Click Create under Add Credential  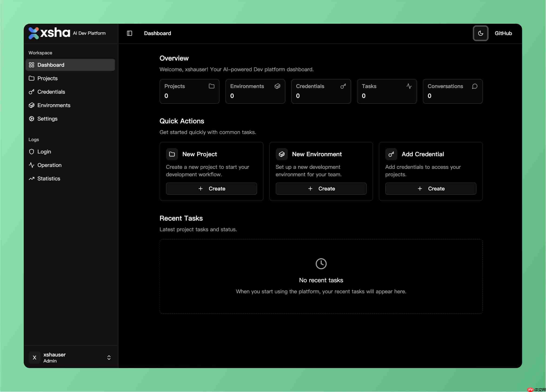[431, 189]
